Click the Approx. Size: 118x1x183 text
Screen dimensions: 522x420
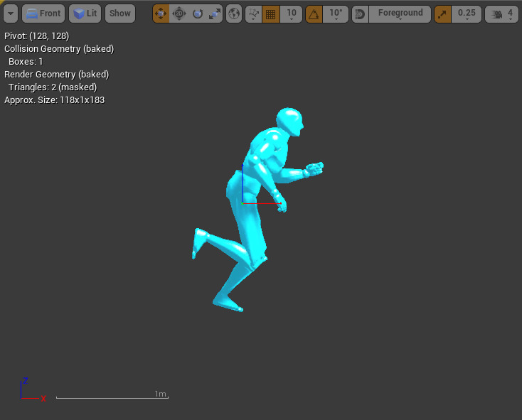[54, 100]
